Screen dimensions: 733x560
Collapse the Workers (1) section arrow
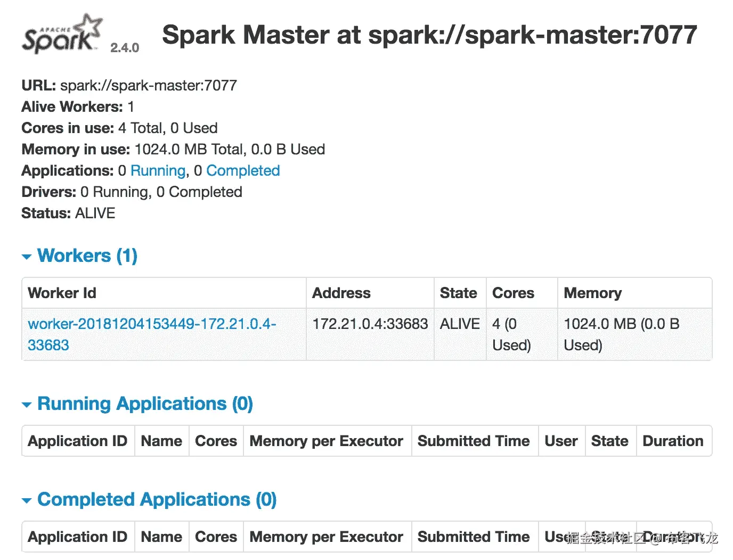pyautogui.click(x=27, y=257)
